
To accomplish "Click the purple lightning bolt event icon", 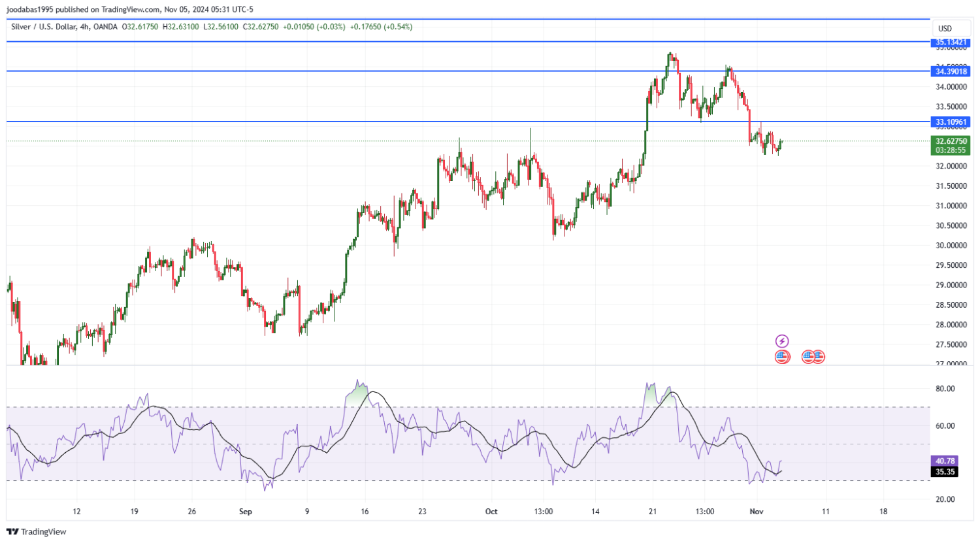I will pyautogui.click(x=782, y=341).
